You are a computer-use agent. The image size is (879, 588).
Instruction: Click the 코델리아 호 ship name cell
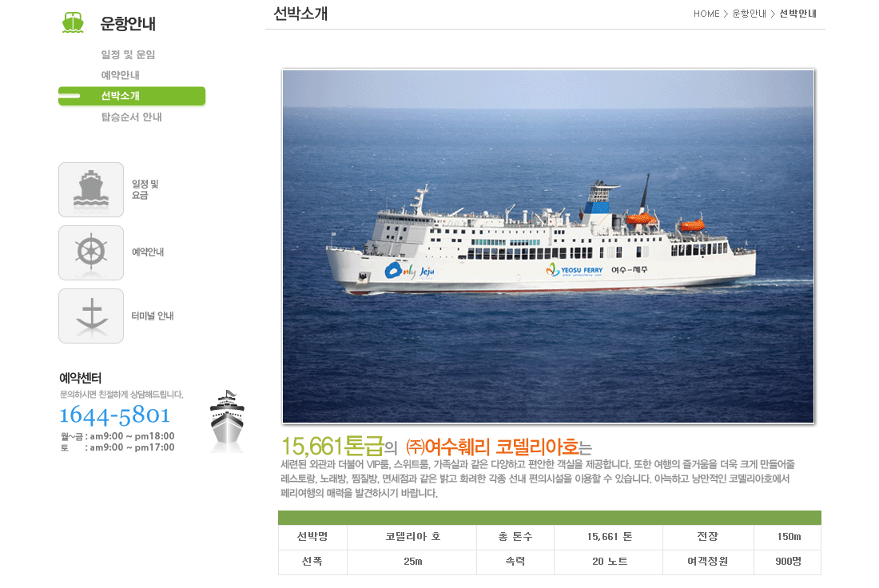point(412,536)
